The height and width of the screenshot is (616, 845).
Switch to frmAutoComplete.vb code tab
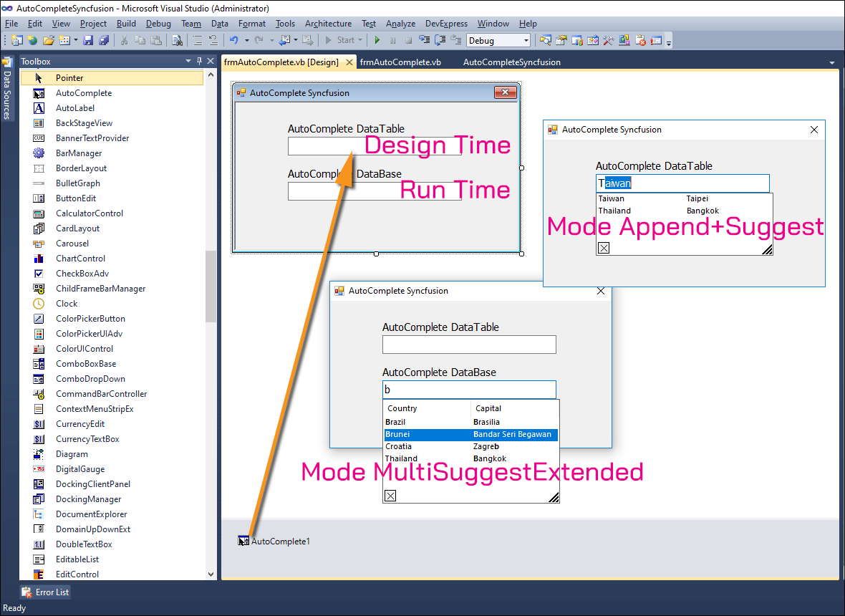400,62
